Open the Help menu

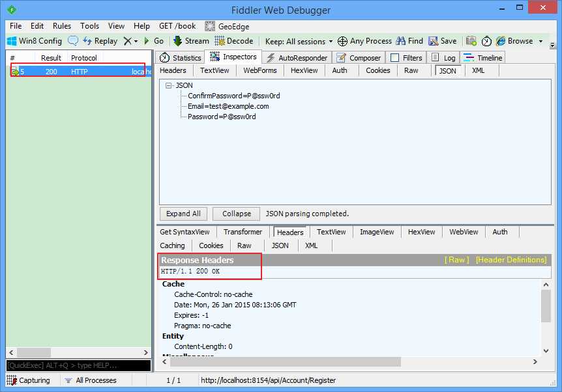[x=141, y=26]
